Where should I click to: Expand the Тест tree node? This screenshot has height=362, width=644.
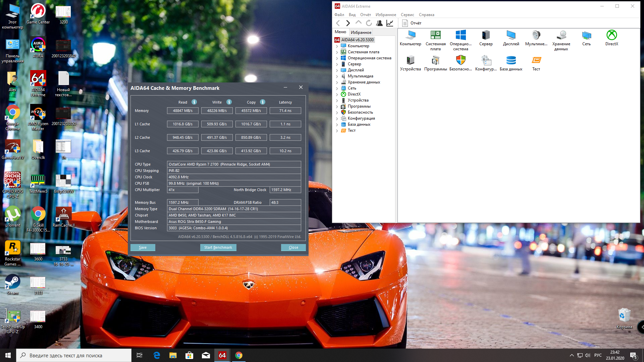[337, 131]
